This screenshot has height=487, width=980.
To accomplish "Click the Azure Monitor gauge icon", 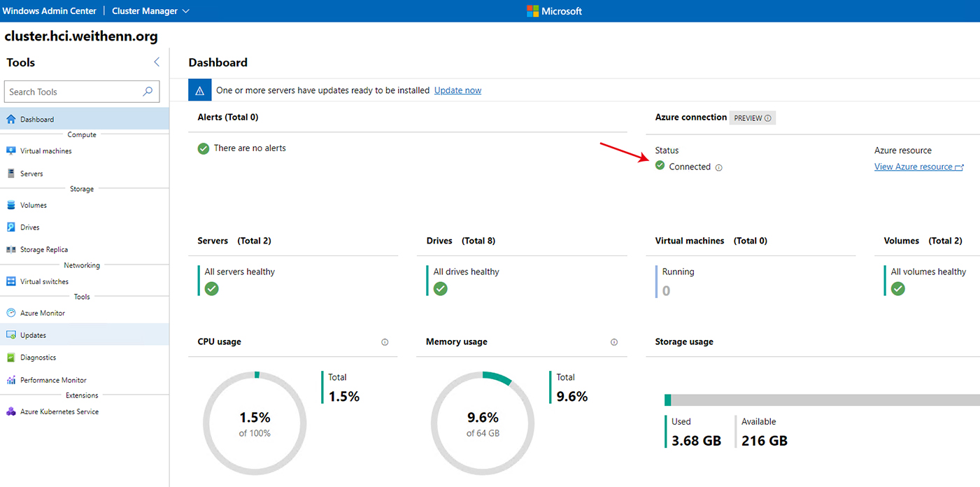I will coord(10,313).
